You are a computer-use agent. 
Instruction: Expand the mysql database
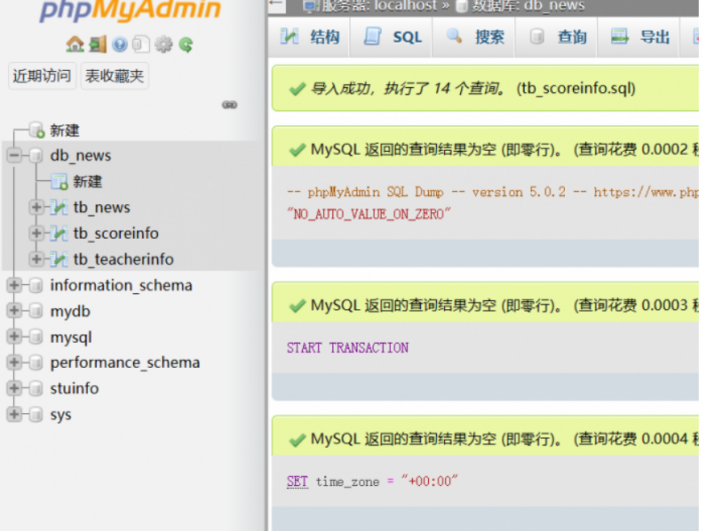[14, 337]
